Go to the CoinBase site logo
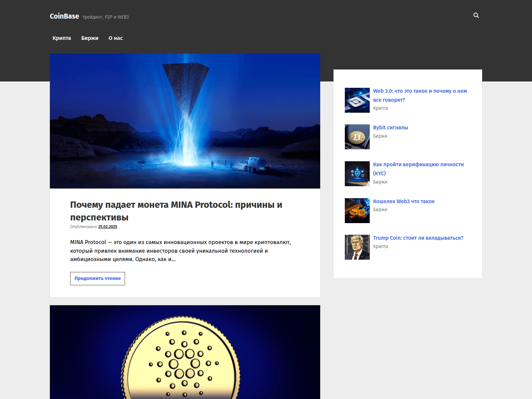 [65, 16]
